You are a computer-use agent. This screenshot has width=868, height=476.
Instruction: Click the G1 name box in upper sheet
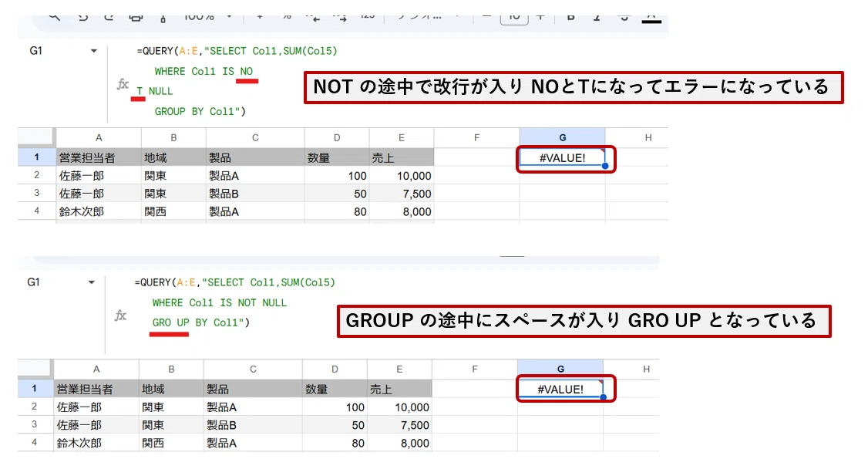(x=36, y=51)
